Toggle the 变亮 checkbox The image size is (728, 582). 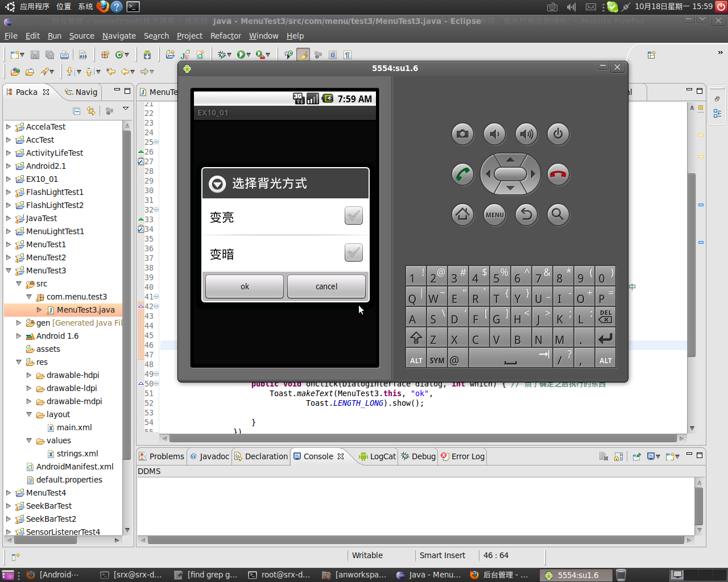[353, 216]
